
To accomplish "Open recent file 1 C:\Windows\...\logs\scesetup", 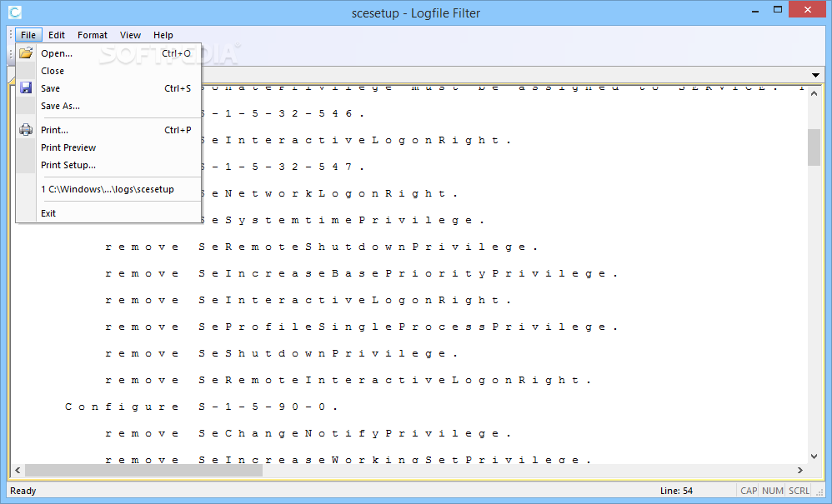I will click(x=108, y=188).
